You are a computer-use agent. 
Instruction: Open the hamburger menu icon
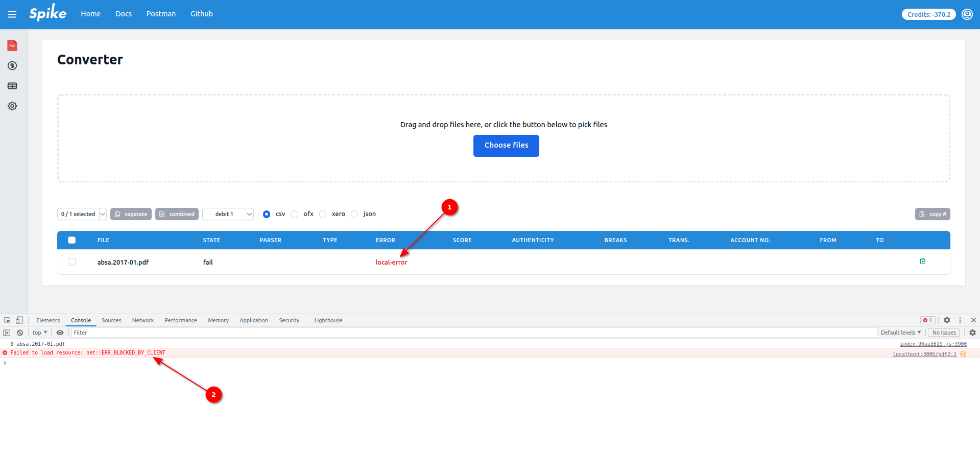point(12,14)
